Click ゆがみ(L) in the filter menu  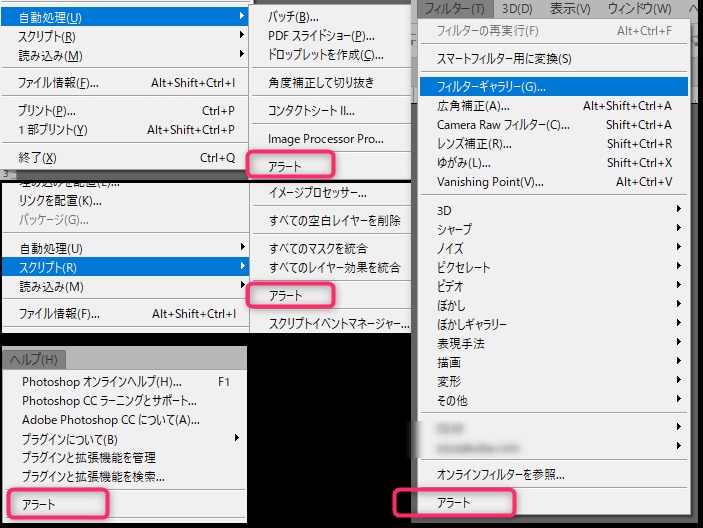[464, 163]
